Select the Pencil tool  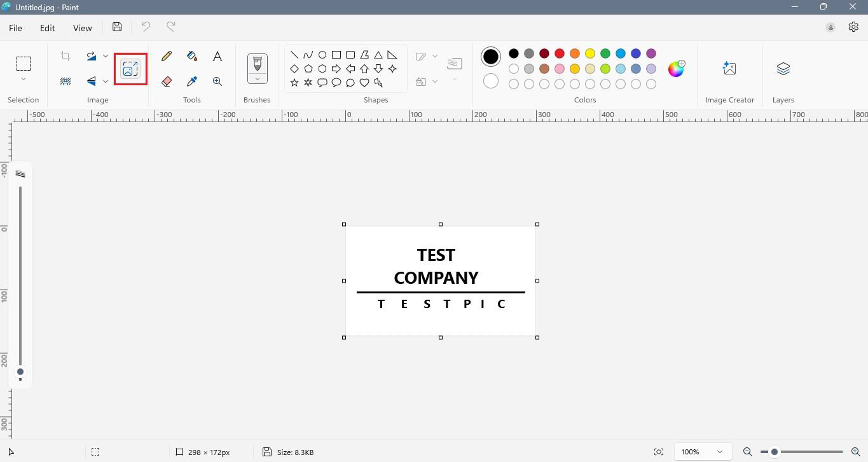tap(167, 56)
